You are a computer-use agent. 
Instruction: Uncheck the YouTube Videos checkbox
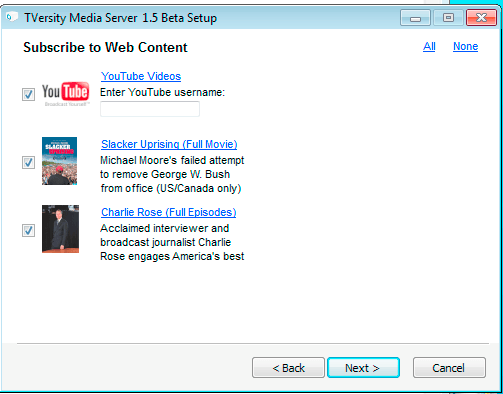[x=28, y=94]
